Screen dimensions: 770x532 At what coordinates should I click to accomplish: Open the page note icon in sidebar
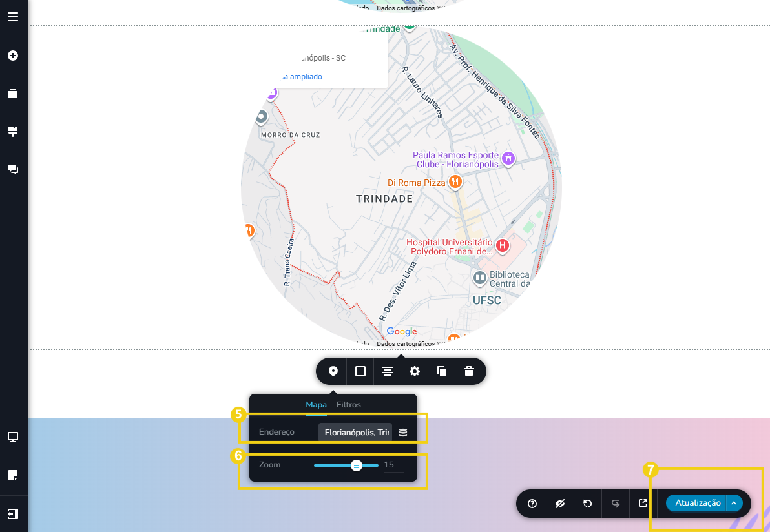14,475
